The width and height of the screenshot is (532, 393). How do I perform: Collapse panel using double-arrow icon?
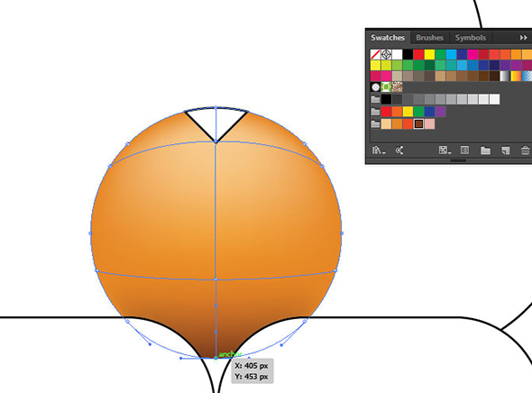[x=524, y=38]
